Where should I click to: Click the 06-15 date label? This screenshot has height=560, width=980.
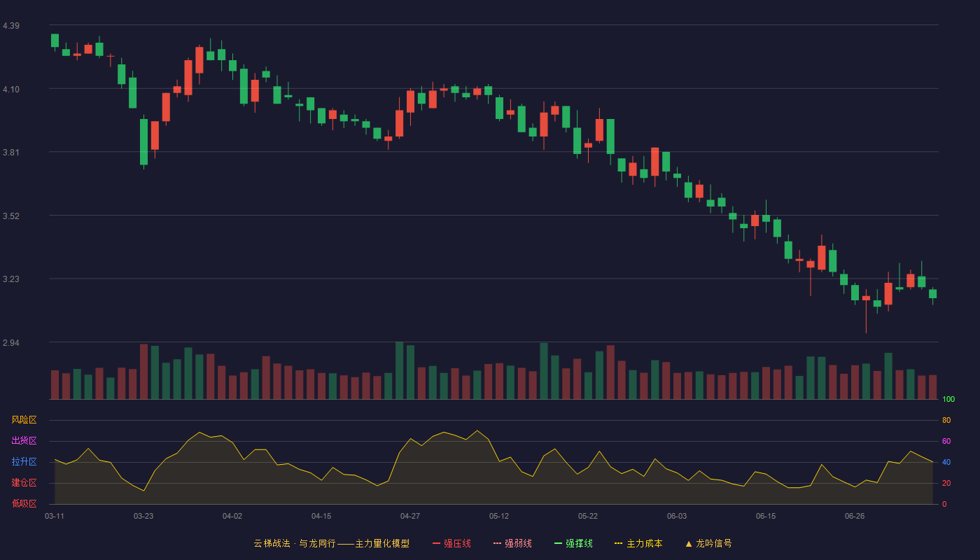click(x=766, y=516)
